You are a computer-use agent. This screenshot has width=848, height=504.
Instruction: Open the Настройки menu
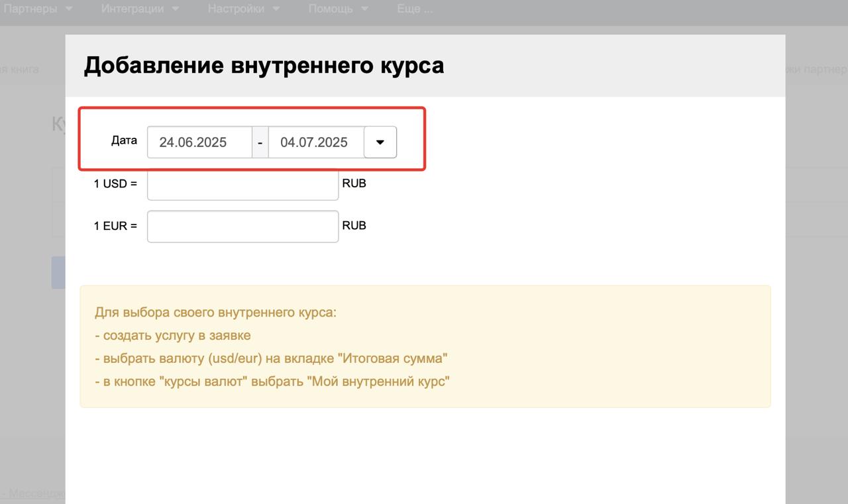coord(243,9)
